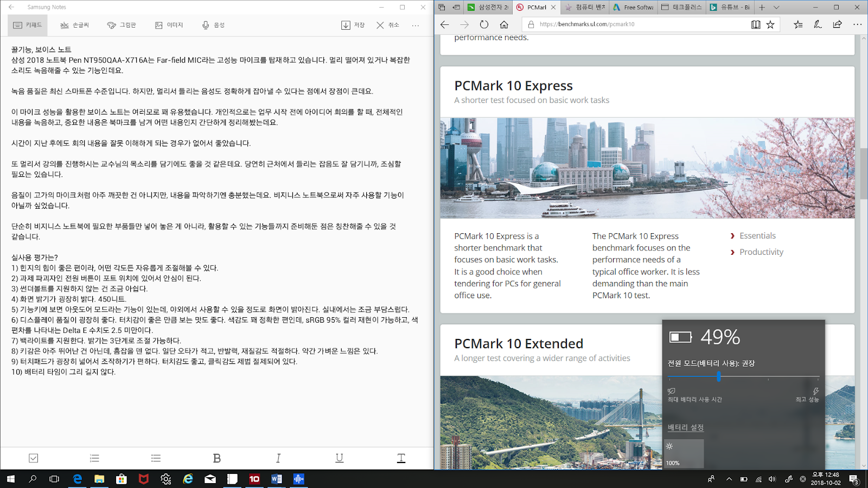Toggle the brightness 100% quick action tile
868x488 pixels.
684,454
